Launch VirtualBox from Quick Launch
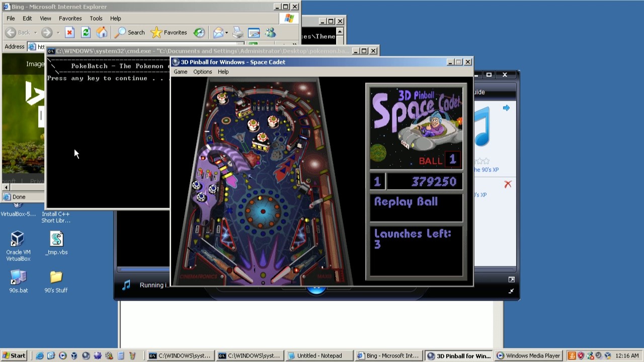The height and width of the screenshot is (362, 644). 74,355
